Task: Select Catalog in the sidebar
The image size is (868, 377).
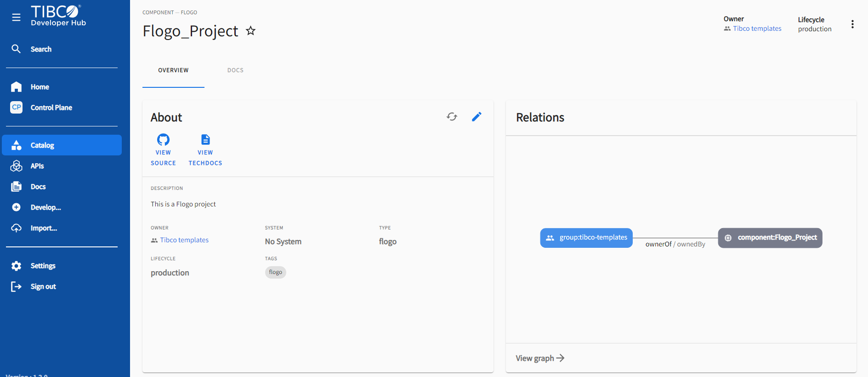Action: (42, 145)
